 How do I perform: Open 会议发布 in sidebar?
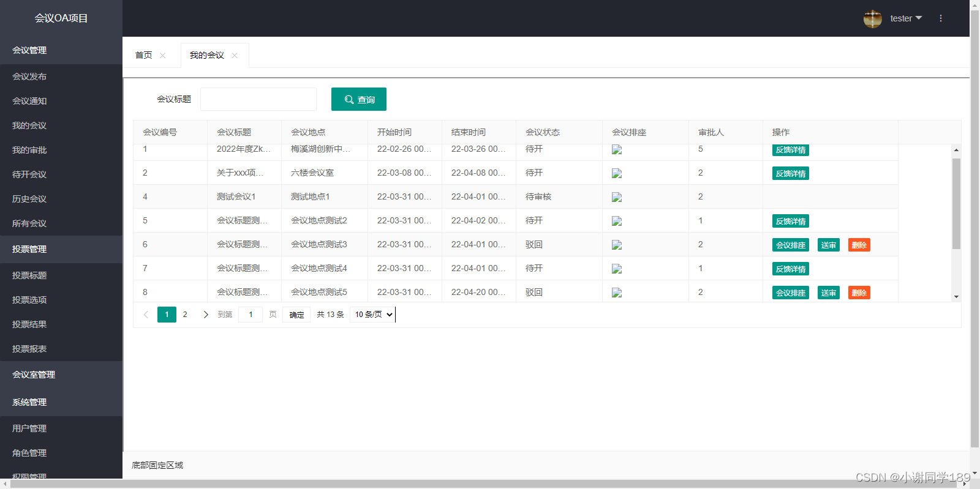pyautogui.click(x=61, y=77)
